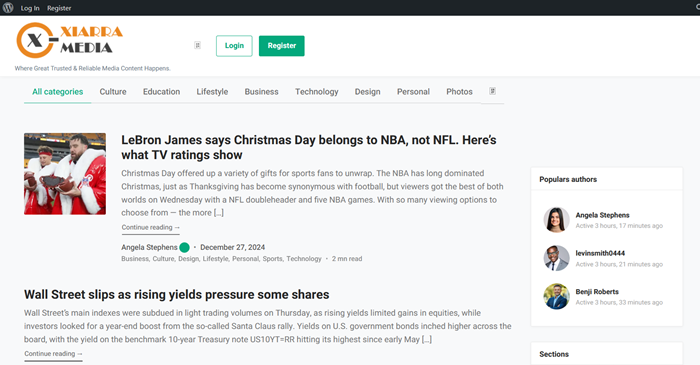The height and width of the screenshot is (365, 700).
Task: Open LeBron James Christmas Day article headline
Action: (308, 147)
